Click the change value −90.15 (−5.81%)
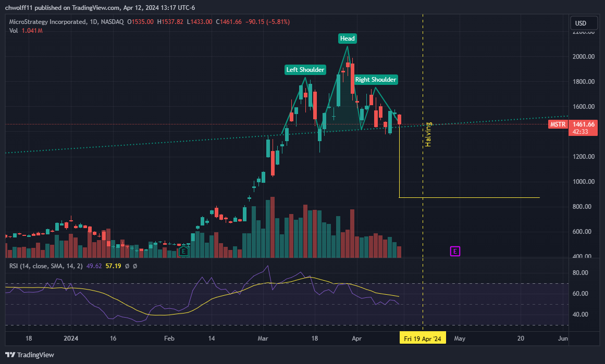This screenshot has height=364, width=605. pos(267,21)
